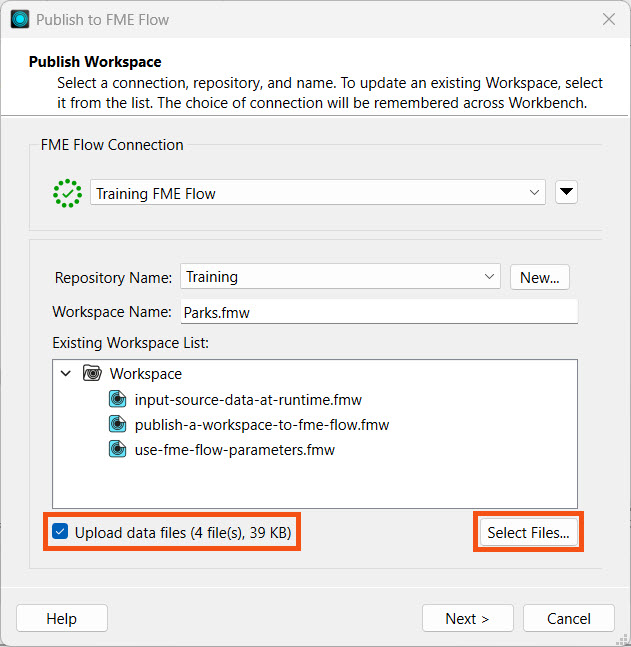Uncheck the Upload data files checkbox
The height and width of the screenshot is (647, 631).
click(60, 533)
